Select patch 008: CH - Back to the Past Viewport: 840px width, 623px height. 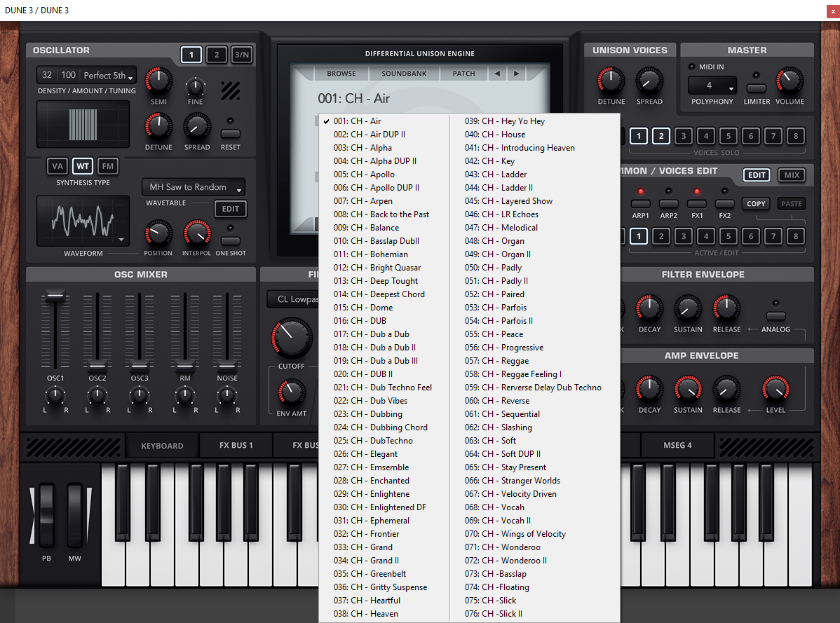pyautogui.click(x=381, y=214)
